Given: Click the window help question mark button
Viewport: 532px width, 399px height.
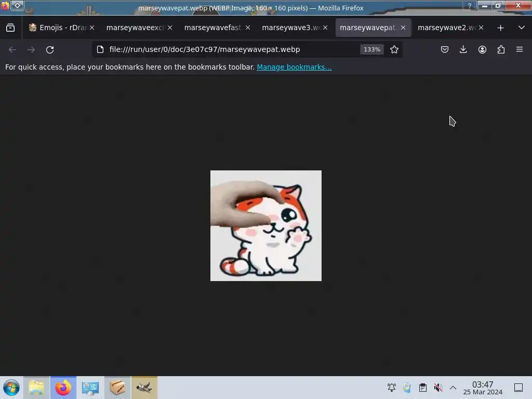Looking at the screenshot, I should pyautogui.click(x=470, y=5).
